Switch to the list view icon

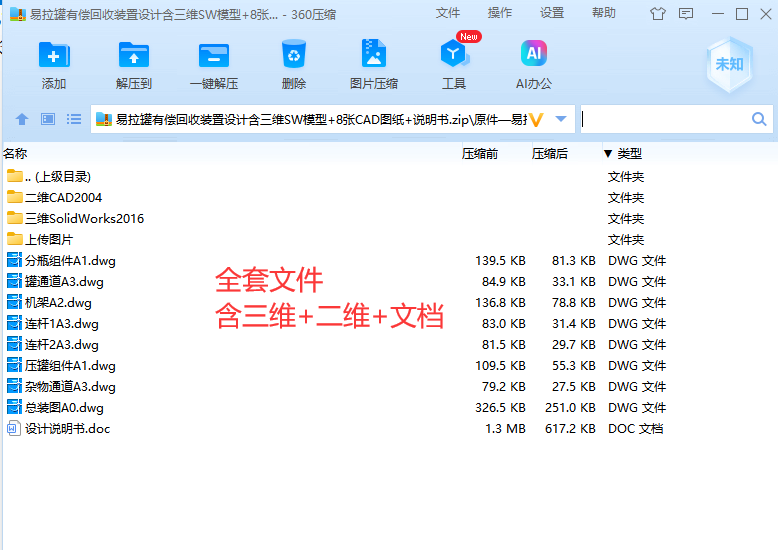click(x=74, y=119)
